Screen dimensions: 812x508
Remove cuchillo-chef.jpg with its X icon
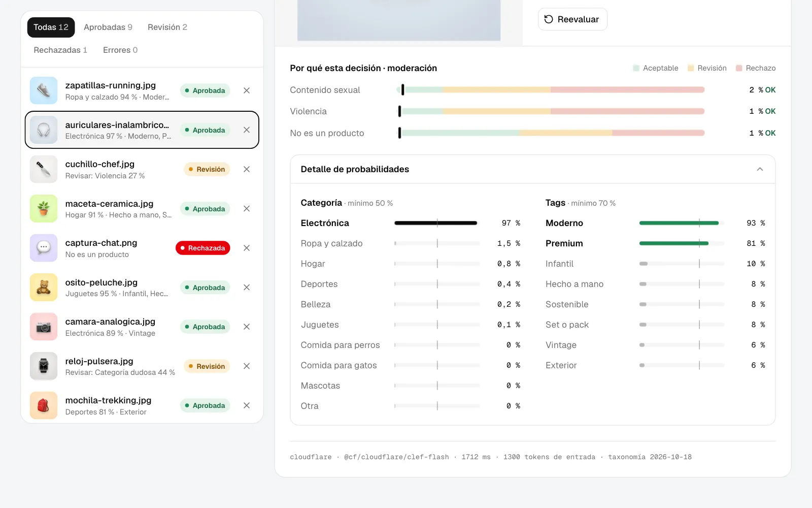coord(247,169)
